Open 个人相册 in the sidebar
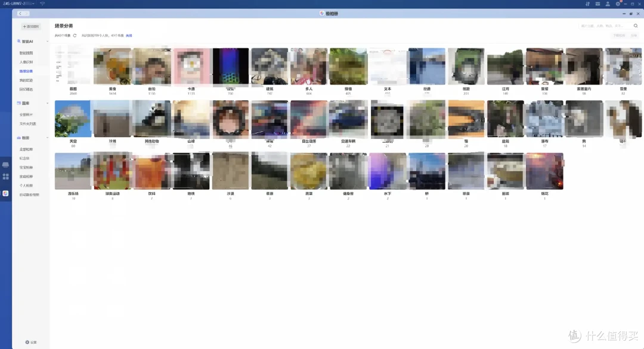 tap(26, 186)
